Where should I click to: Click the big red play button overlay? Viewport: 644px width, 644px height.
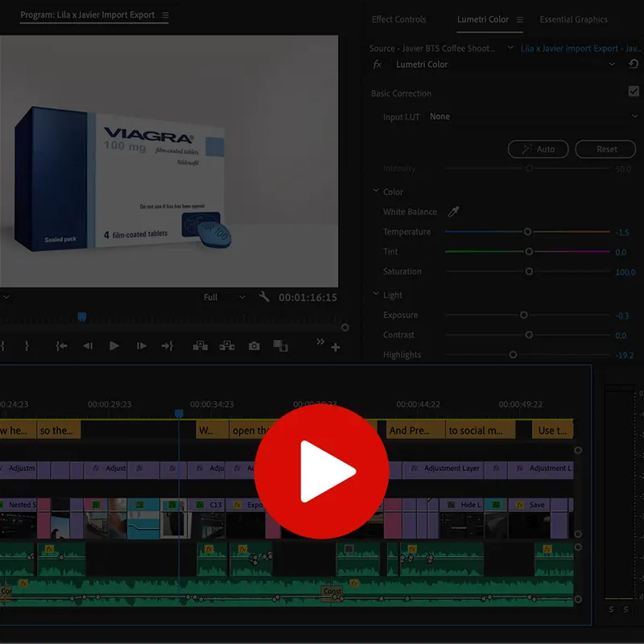point(321,471)
